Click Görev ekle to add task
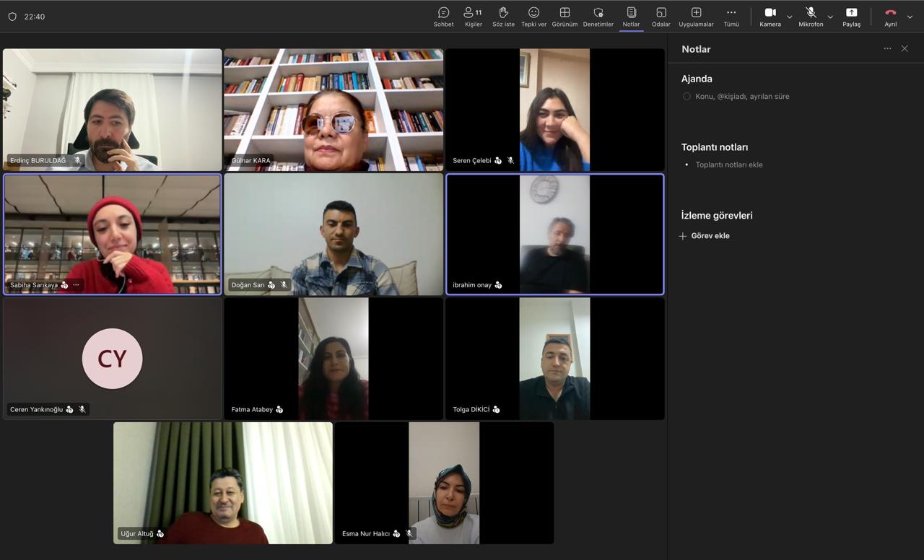924x560 pixels. click(705, 236)
